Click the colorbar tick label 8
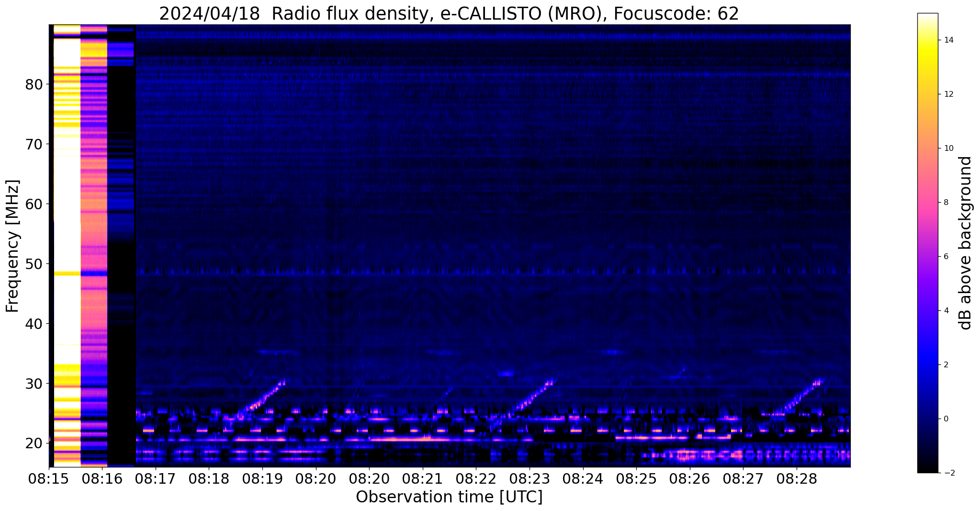This screenshot has width=980, height=511. pyautogui.click(x=946, y=203)
